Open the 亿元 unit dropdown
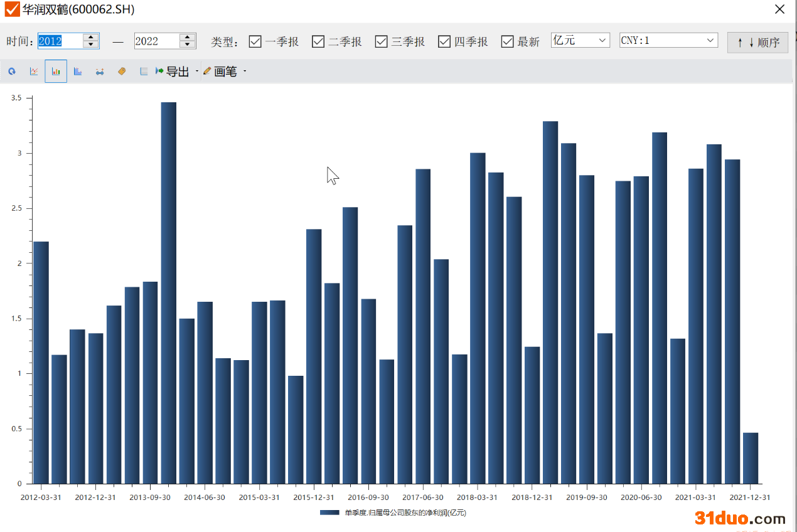This screenshot has width=797, height=532. coord(580,40)
